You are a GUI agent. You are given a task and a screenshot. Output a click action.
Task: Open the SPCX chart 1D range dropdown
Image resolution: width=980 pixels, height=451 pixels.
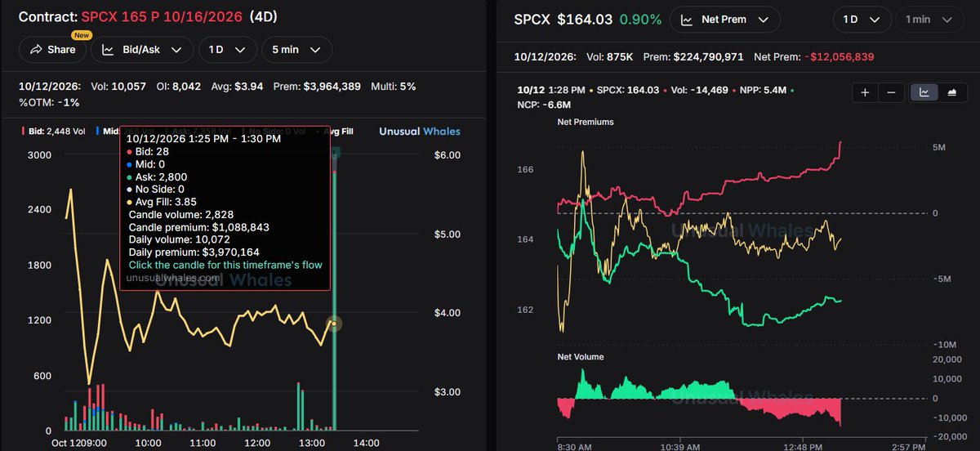[x=862, y=19]
